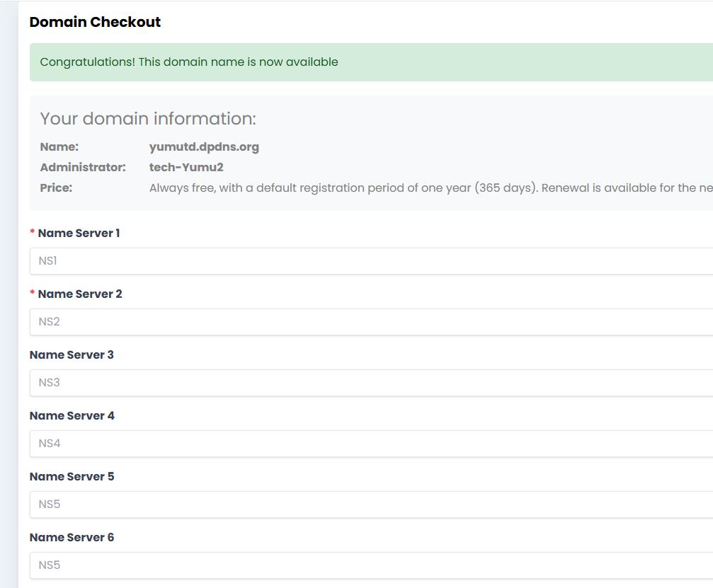The height and width of the screenshot is (588, 713).
Task: Select the Name Server 3 input box
Action: (x=371, y=383)
